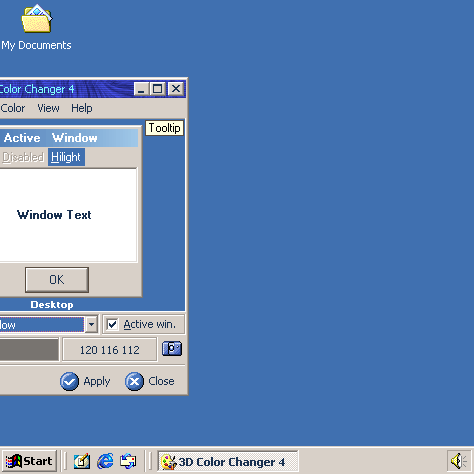The image size is (474, 474).
Task: Select the Disabled item in preview
Action: click(x=23, y=157)
